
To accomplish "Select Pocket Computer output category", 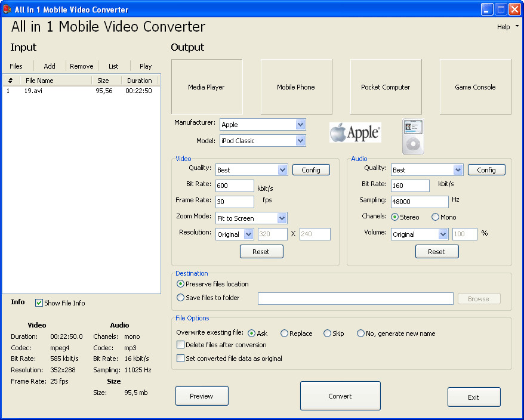I will 386,87.
